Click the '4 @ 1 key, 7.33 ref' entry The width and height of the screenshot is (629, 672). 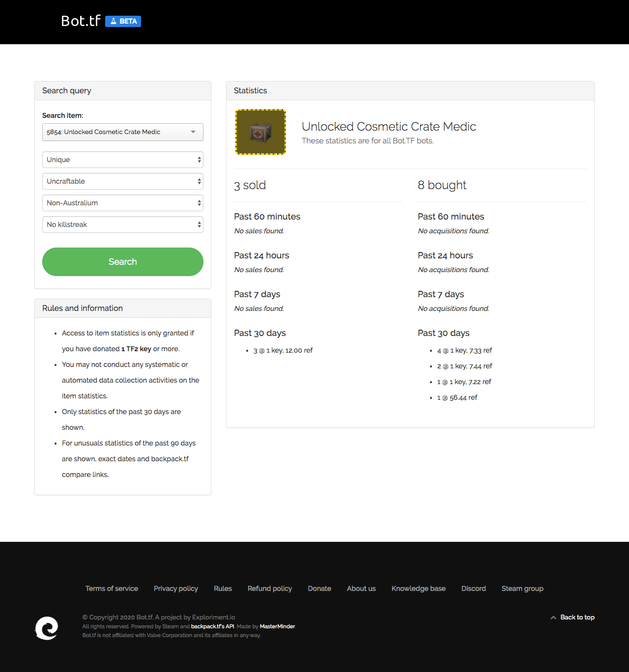(464, 350)
